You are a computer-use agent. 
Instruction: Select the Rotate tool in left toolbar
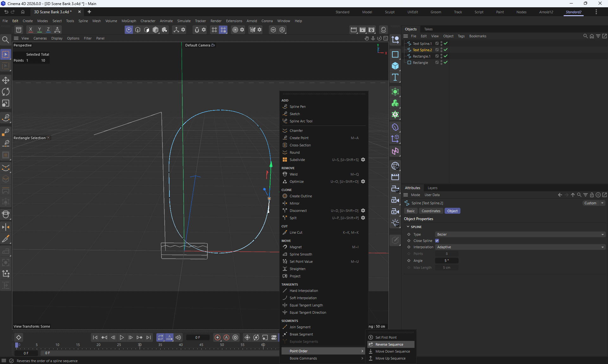6,92
